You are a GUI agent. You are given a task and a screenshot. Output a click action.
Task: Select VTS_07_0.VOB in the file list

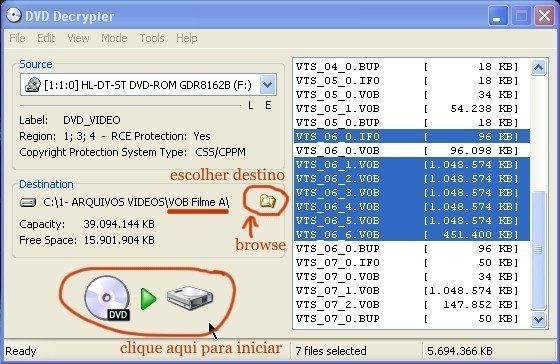click(411, 276)
